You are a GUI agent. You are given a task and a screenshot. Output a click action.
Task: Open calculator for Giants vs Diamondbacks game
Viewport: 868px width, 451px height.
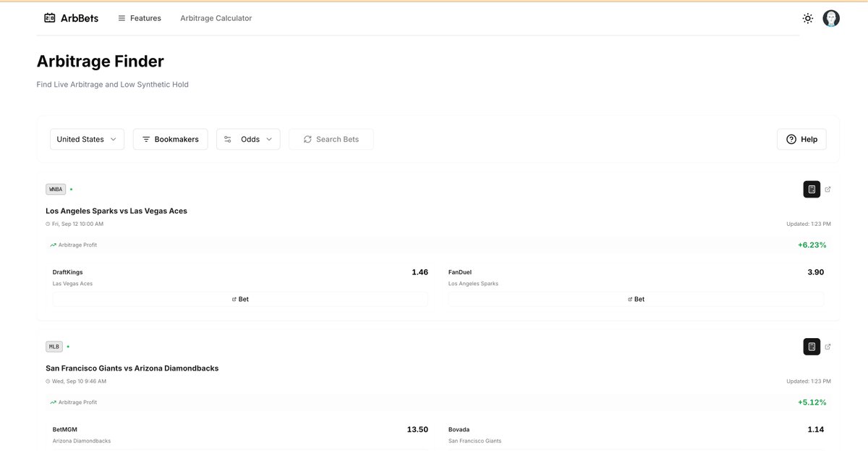[812, 347]
